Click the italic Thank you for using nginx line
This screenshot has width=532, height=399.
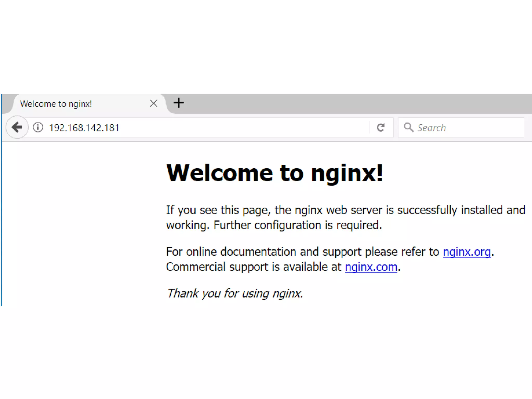click(235, 293)
